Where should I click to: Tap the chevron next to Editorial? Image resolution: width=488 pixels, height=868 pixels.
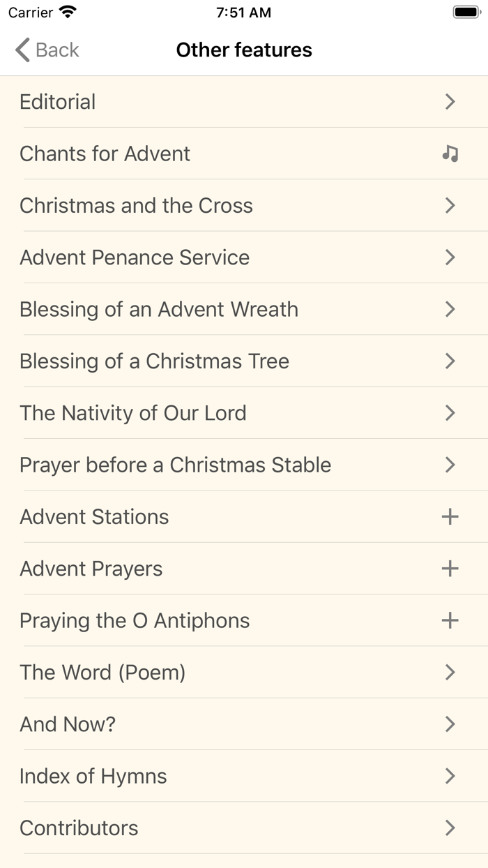[x=450, y=102]
